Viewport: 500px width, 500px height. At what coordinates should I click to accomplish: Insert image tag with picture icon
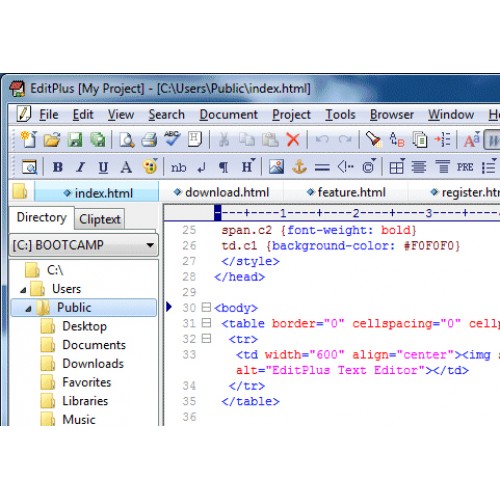pyautogui.click(x=277, y=166)
